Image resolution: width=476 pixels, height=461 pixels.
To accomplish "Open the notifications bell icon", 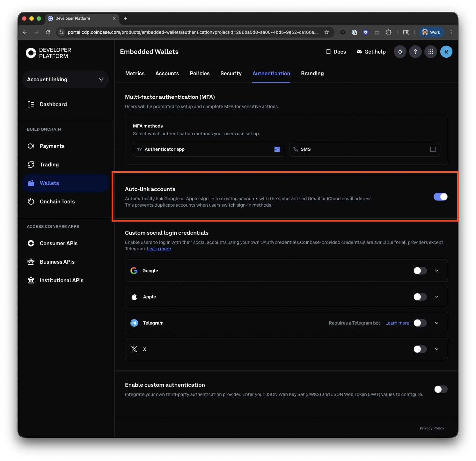I will tap(400, 51).
